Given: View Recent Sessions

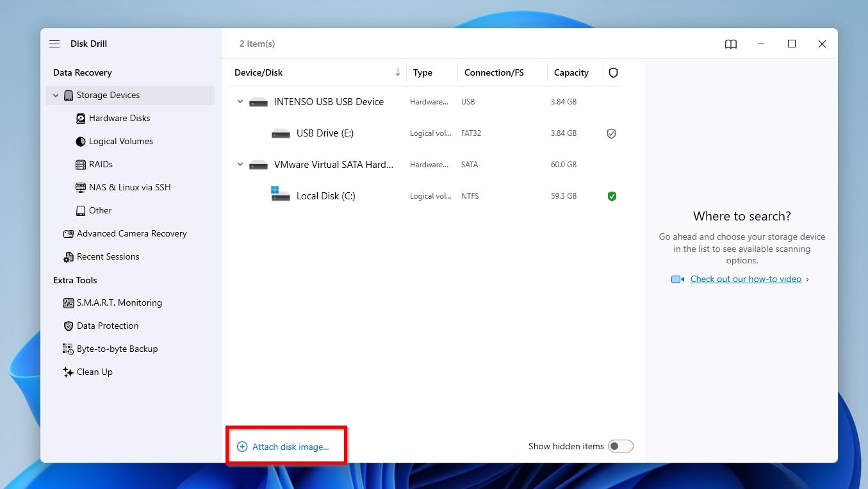Looking at the screenshot, I should [108, 256].
